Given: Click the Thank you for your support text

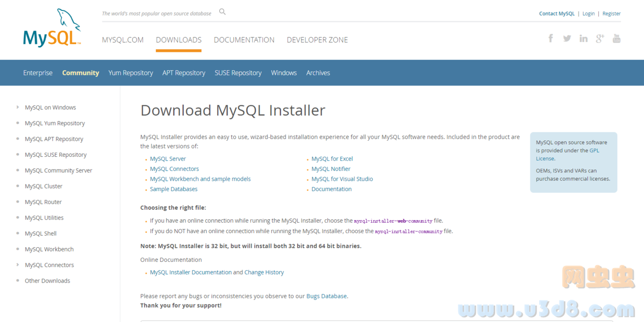Looking at the screenshot, I should coord(181,305).
